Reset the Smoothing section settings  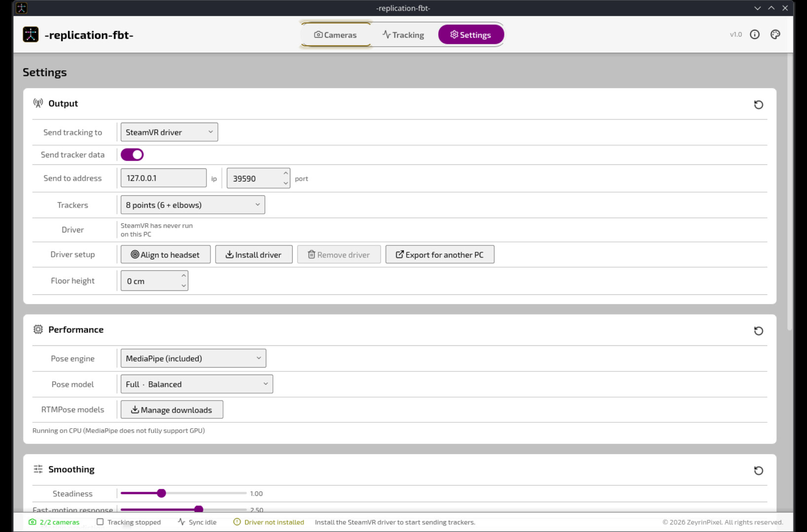click(x=758, y=470)
